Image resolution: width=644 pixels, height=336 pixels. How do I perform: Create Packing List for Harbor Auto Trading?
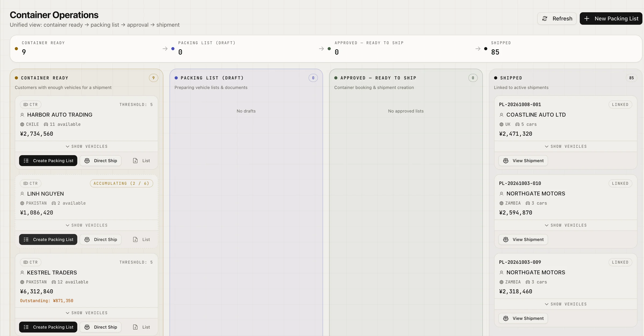pyautogui.click(x=48, y=160)
